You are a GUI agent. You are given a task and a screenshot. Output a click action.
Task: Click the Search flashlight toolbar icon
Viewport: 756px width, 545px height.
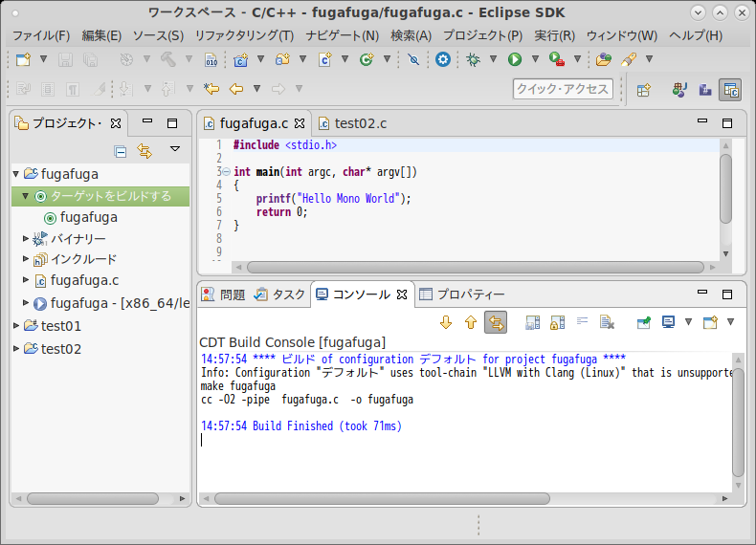point(629,59)
